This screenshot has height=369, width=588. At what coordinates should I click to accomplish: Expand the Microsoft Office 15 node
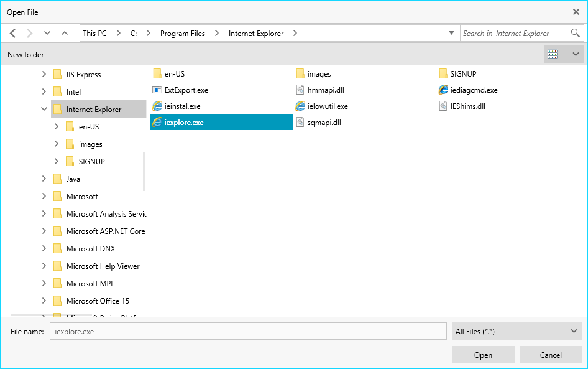44,301
